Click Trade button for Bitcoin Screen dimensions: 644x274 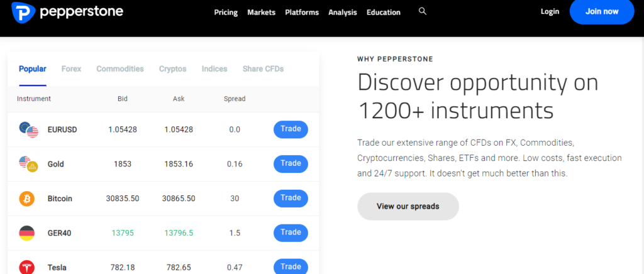[x=291, y=198]
